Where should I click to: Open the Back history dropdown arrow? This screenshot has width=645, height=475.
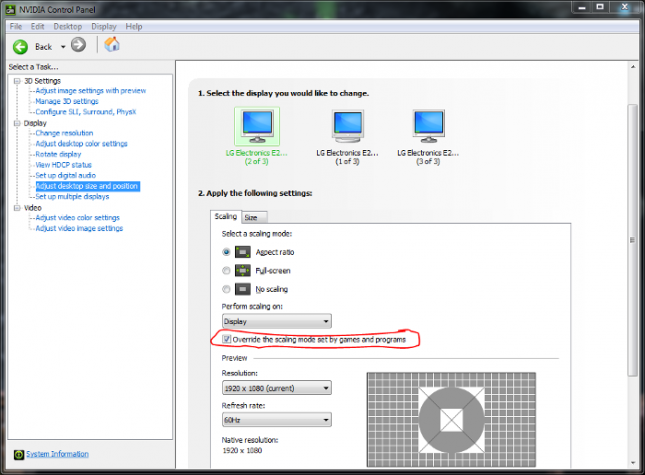click(x=63, y=47)
